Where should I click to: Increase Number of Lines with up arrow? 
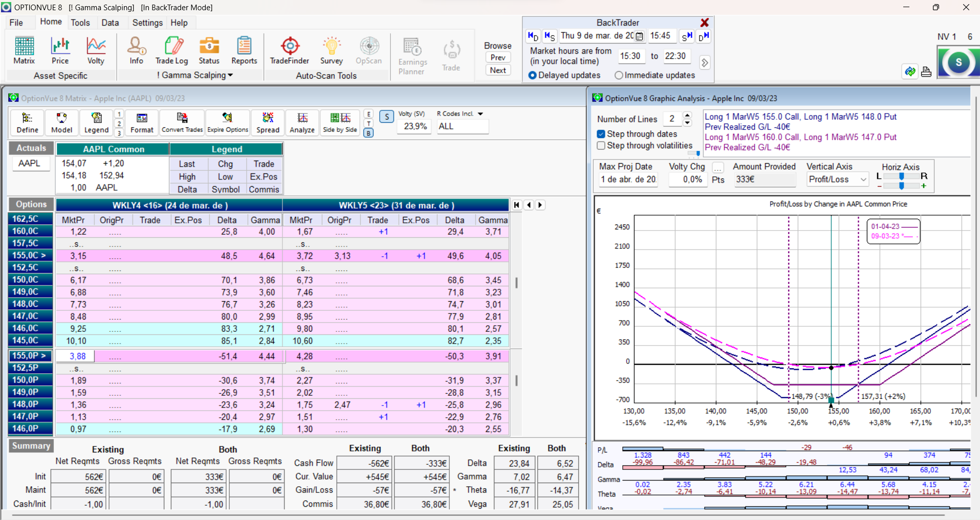(687, 115)
